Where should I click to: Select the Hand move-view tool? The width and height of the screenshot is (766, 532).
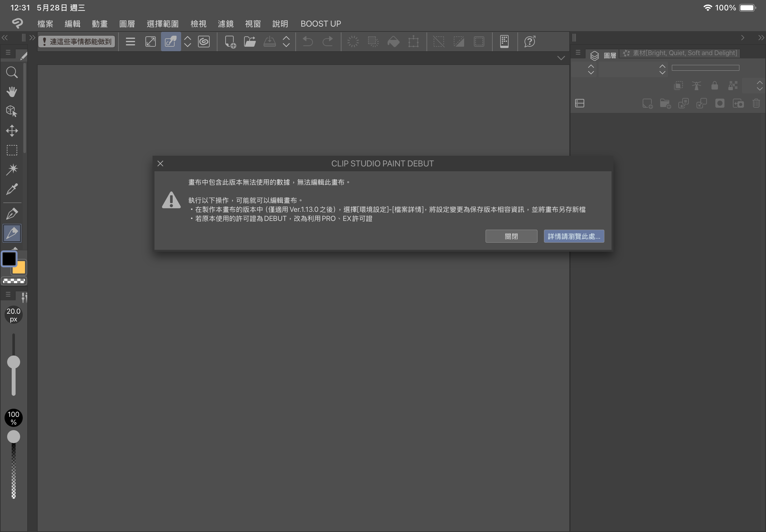click(12, 92)
